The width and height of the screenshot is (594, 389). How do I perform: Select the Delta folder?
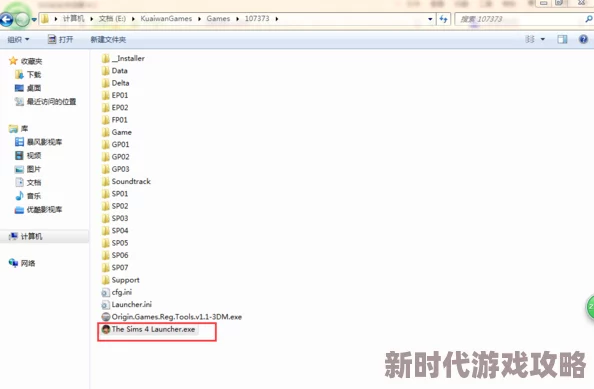click(x=116, y=83)
